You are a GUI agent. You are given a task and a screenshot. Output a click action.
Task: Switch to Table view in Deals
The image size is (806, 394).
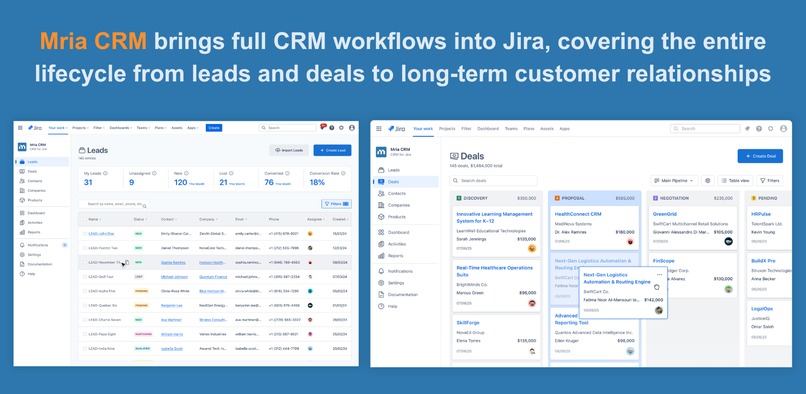pos(736,181)
